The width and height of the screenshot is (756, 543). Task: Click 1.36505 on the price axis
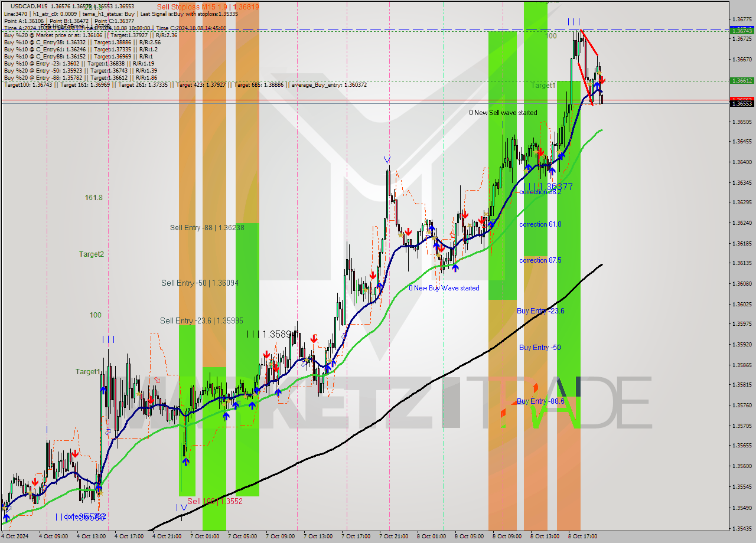tap(741, 122)
